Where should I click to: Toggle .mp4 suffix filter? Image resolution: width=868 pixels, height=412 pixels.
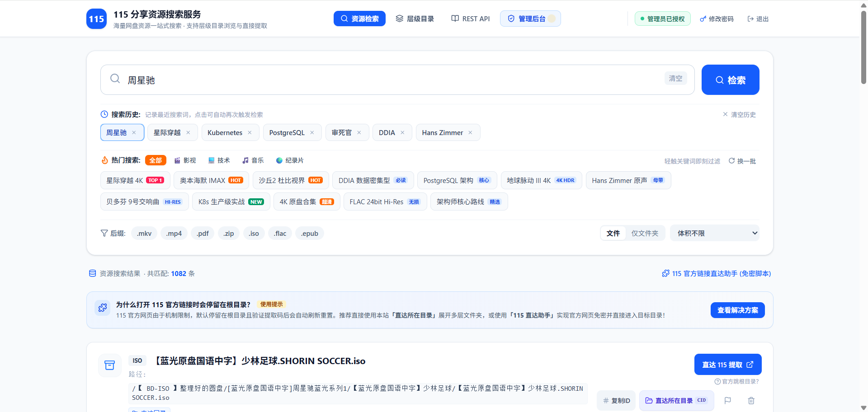tap(174, 233)
